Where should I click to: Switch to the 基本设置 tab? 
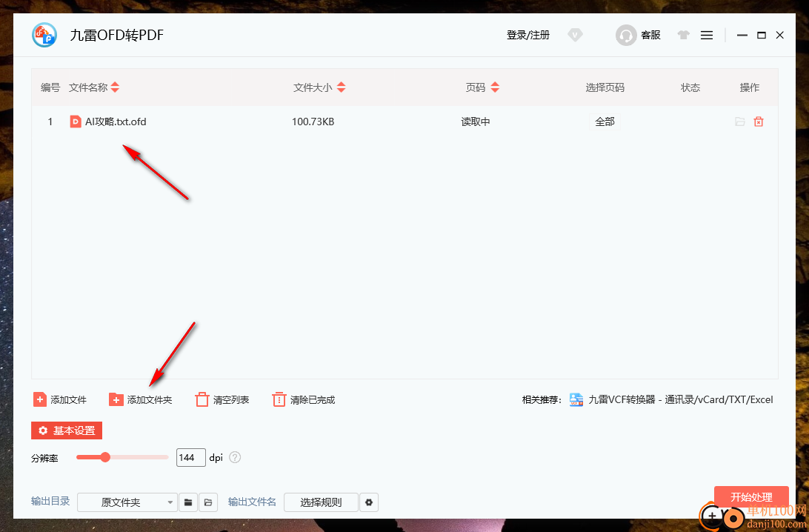(x=67, y=430)
